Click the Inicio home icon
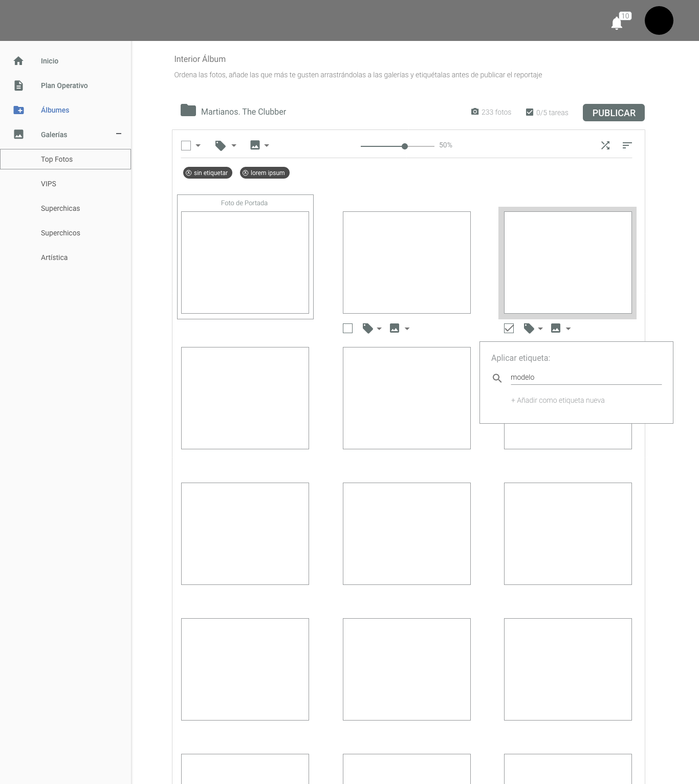Viewport: 699px width, 784px height. click(18, 61)
